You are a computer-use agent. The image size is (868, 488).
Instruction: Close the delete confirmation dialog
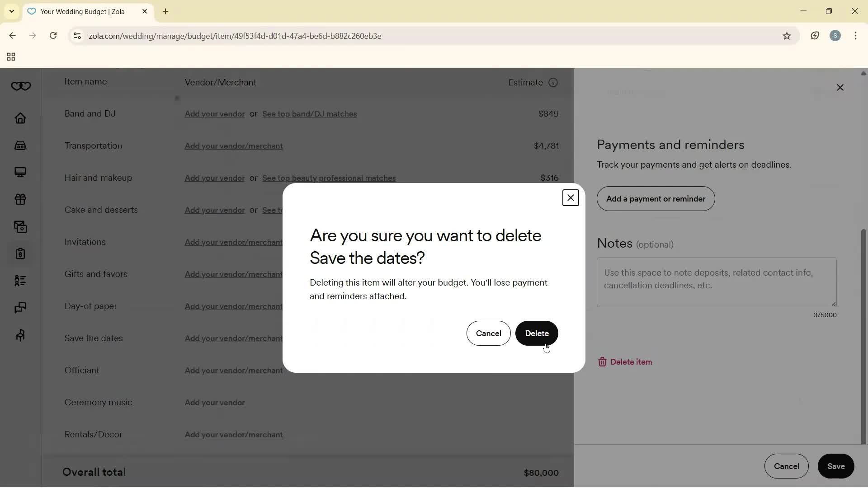571,197
